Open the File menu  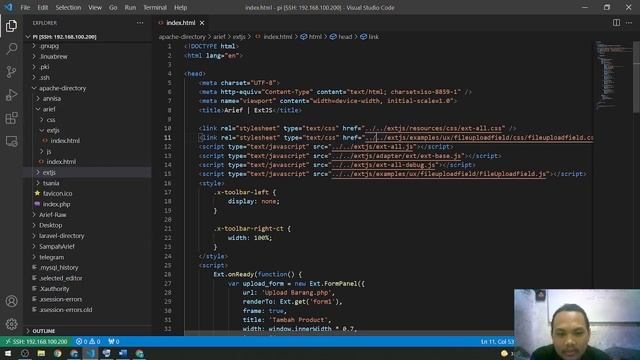click(25, 7)
